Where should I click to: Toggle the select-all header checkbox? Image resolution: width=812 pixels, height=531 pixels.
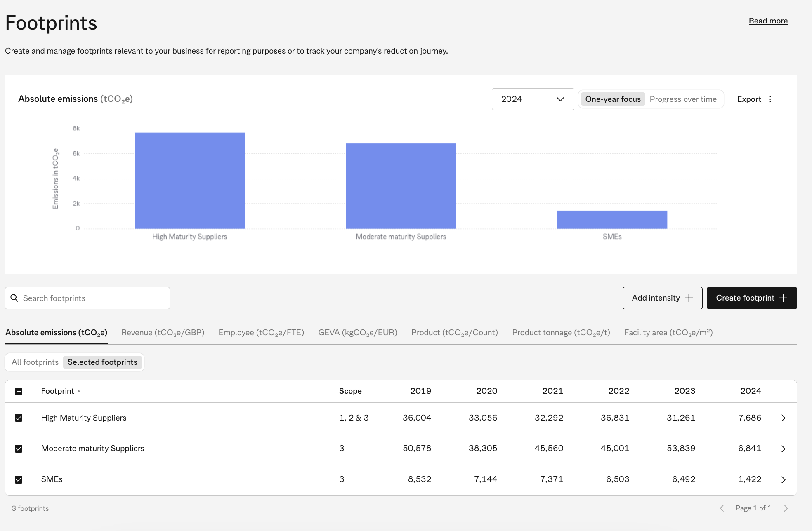19,391
